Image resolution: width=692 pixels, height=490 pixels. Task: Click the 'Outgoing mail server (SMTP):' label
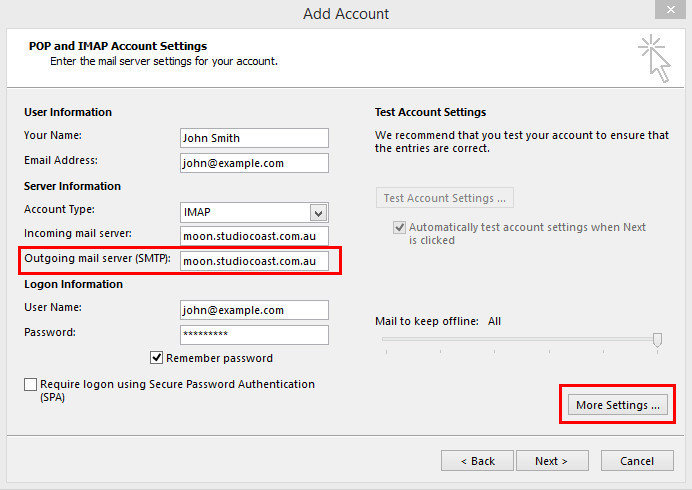click(97, 258)
